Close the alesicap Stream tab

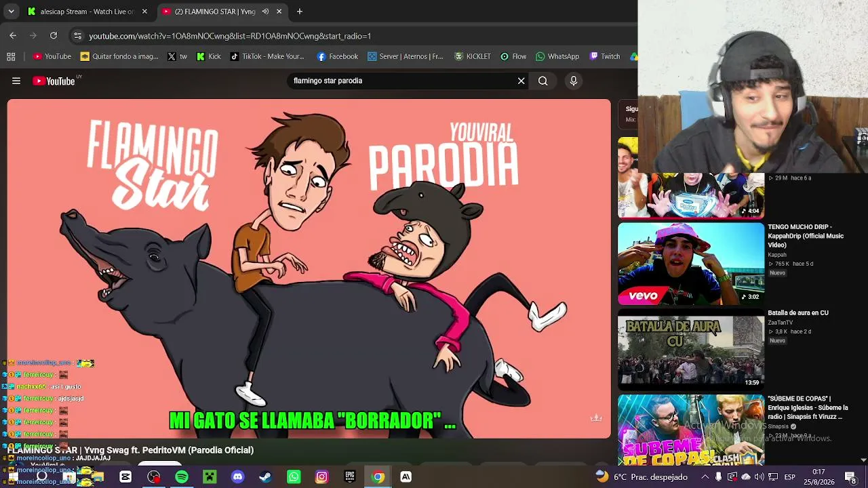coord(144,12)
